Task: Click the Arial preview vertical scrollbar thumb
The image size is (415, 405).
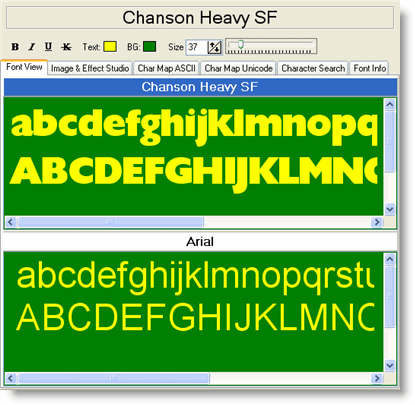Action: pyautogui.click(x=390, y=297)
